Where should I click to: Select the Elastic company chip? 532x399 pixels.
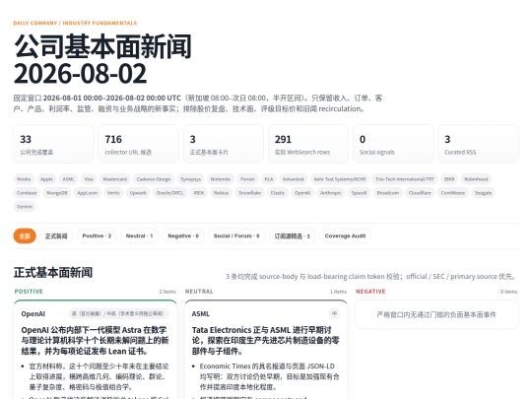point(278,193)
